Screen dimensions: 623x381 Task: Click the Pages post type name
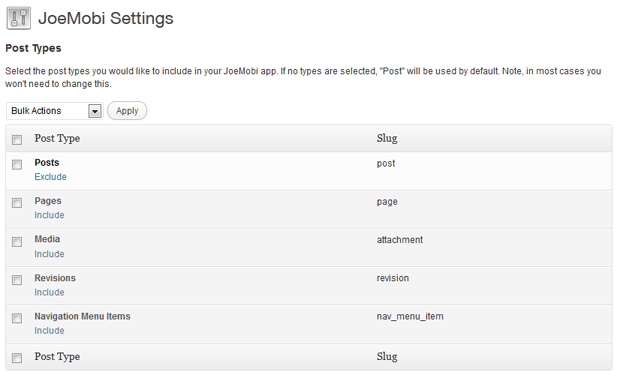[x=48, y=201]
